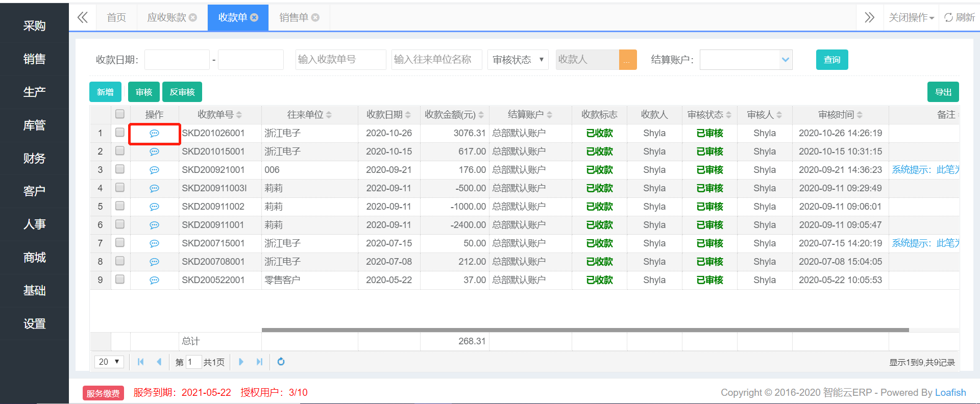The width and height of the screenshot is (980, 404).
Task: Focus the 输入往来单位名称 input field
Action: (x=437, y=60)
